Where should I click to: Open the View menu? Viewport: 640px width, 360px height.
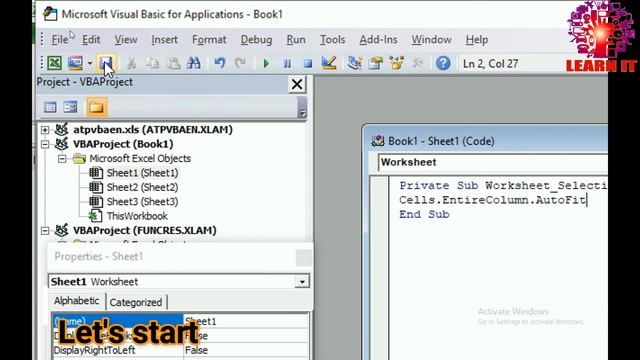[126, 40]
